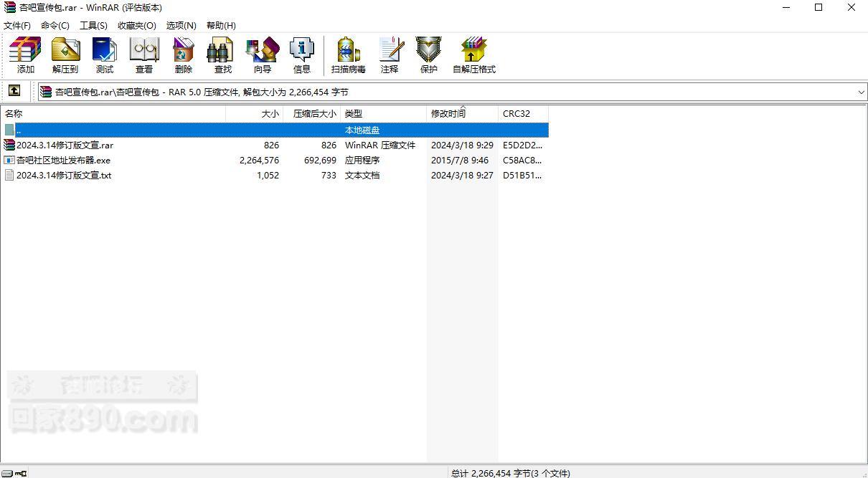
Task: Open the File (文件) menu
Action: pos(17,25)
